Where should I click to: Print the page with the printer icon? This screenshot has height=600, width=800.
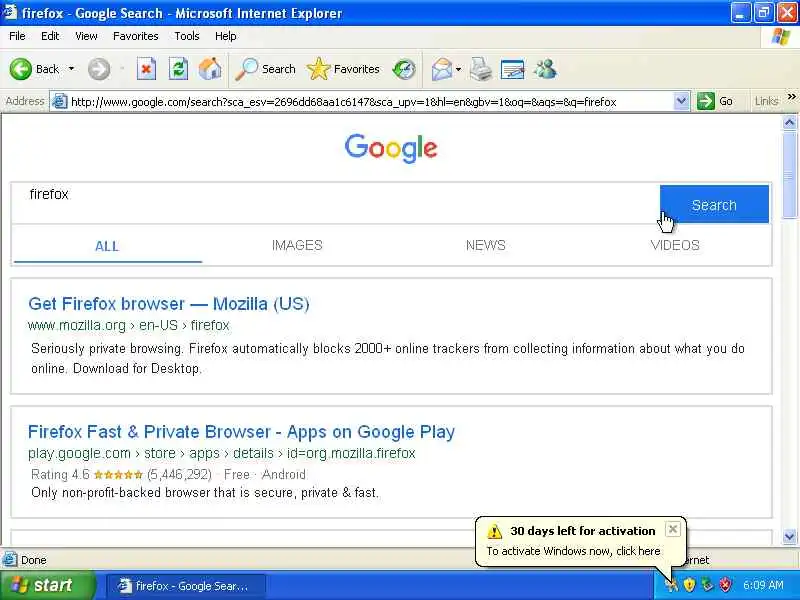(x=481, y=69)
